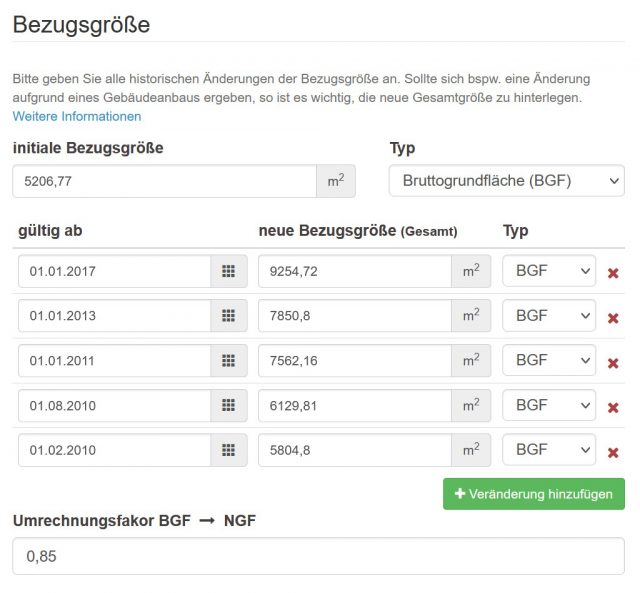Expand BGF dropdown in the 01.08.2010 row
Viewport: 640px width, 593px height.
tap(549, 405)
